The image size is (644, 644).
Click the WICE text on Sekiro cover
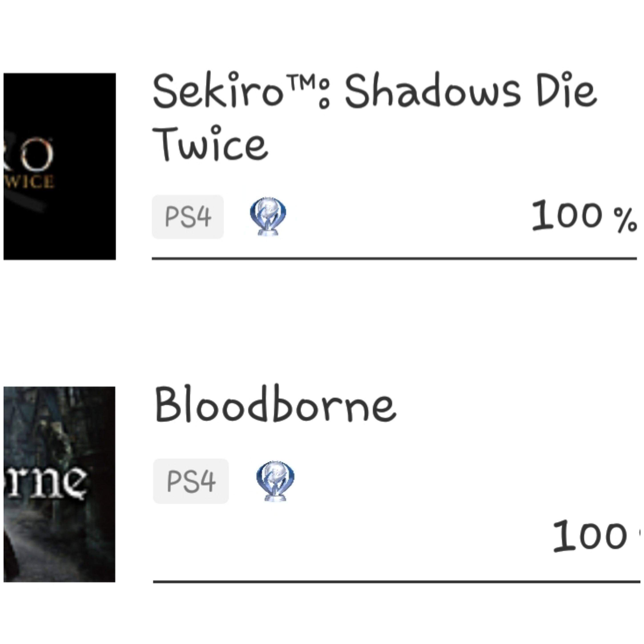pyautogui.click(x=29, y=182)
